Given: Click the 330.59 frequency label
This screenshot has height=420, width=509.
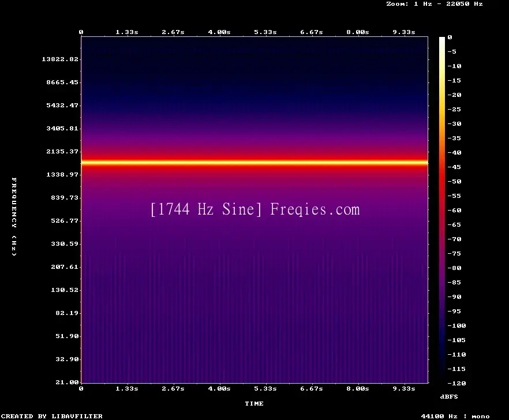Looking at the screenshot, I should [x=65, y=244].
